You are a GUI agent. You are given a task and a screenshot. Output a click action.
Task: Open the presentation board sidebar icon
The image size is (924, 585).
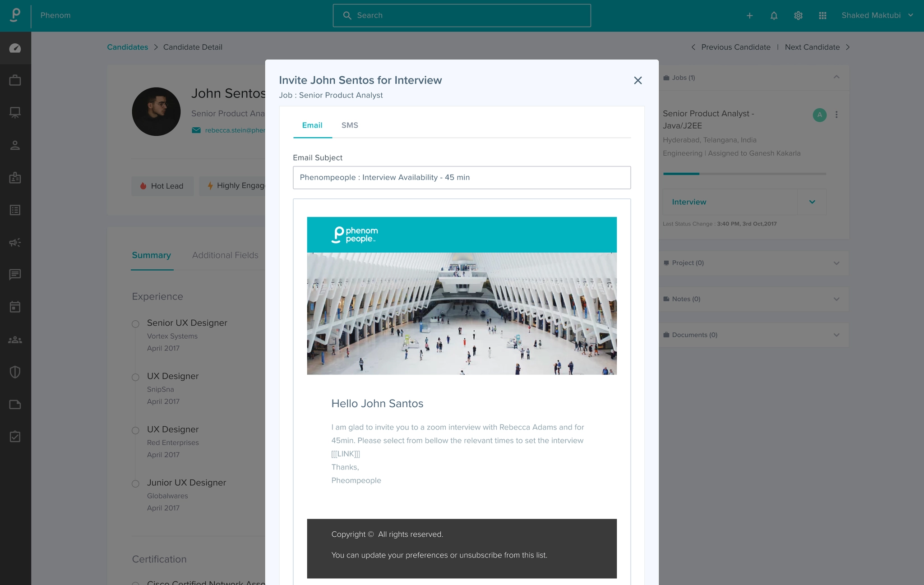15,113
